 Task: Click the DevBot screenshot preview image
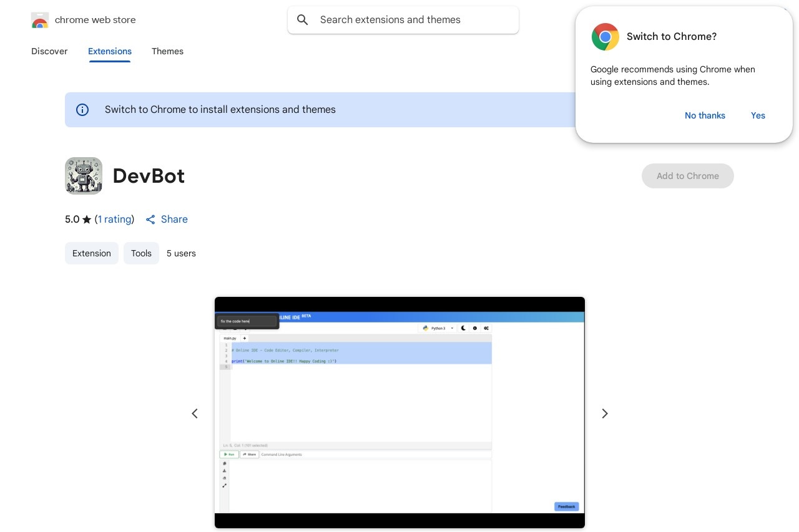click(x=399, y=413)
